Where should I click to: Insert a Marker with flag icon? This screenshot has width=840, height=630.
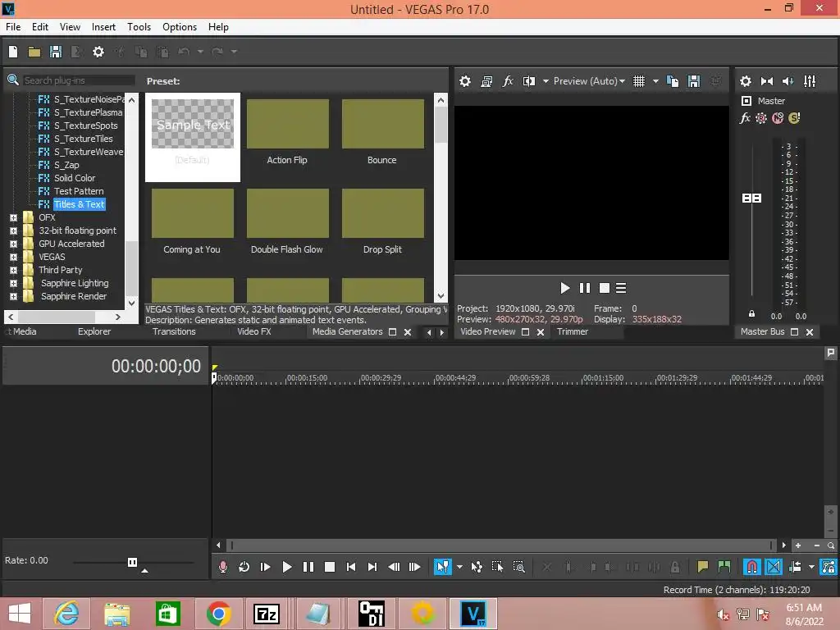(x=702, y=567)
